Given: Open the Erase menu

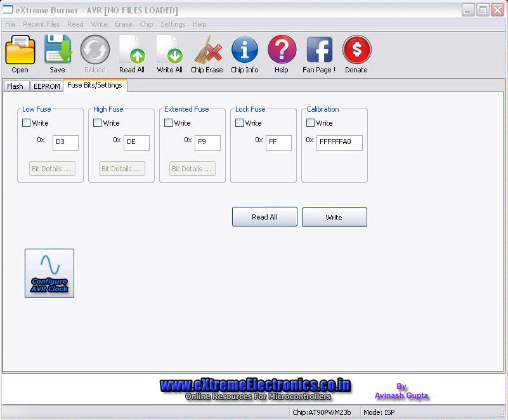Looking at the screenshot, I should (124, 24).
